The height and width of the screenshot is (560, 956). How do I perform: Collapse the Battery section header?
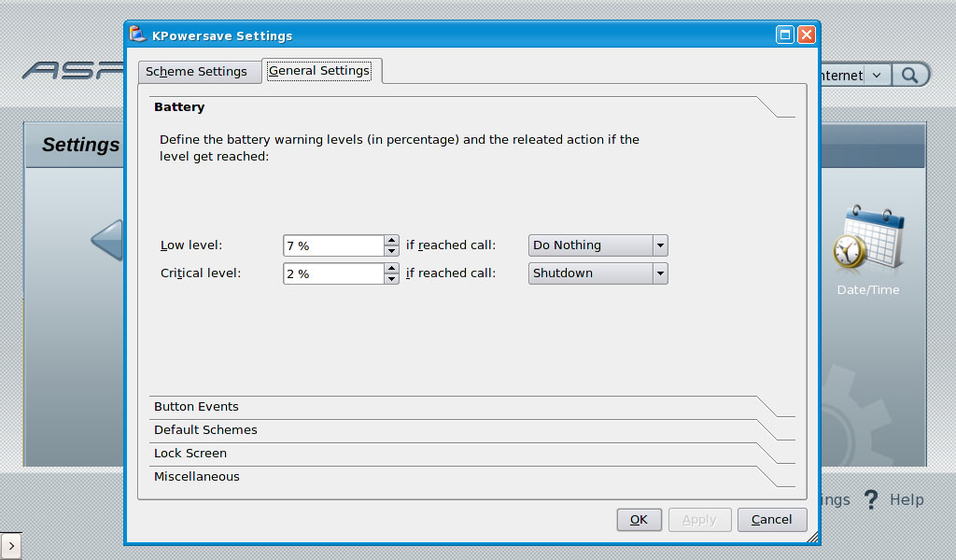click(x=471, y=107)
